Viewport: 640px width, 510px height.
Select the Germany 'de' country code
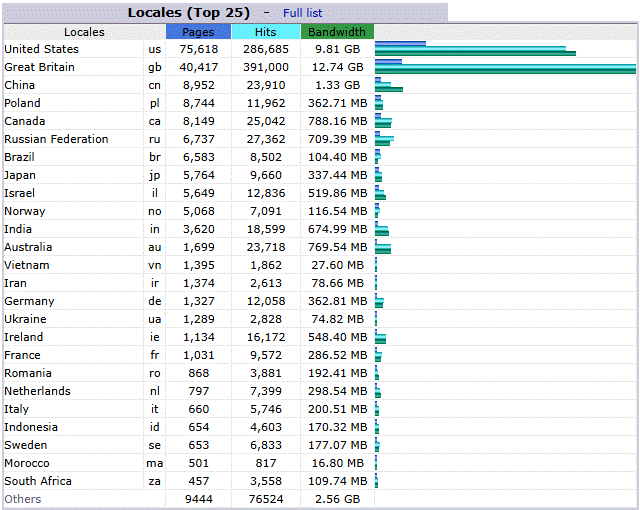(154, 301)
